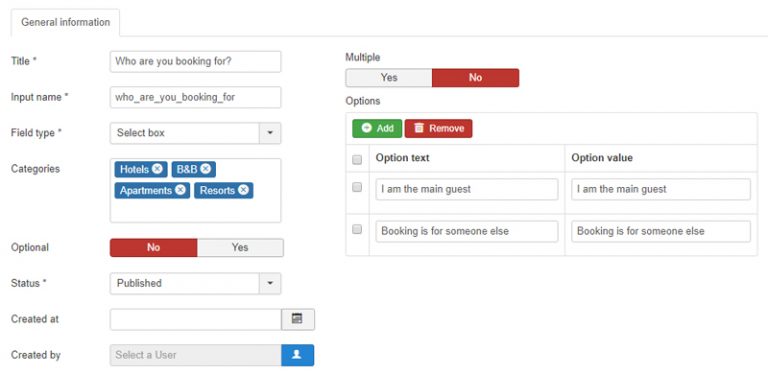
Task: Click the Remove options button
Action: tap(438, 128)
